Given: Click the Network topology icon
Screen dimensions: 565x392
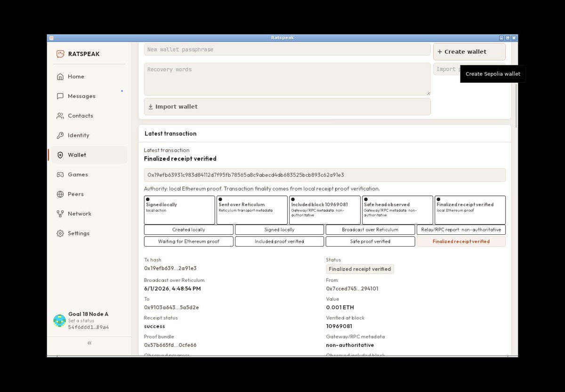Looking at the screenshot, I should pos(60,214).
